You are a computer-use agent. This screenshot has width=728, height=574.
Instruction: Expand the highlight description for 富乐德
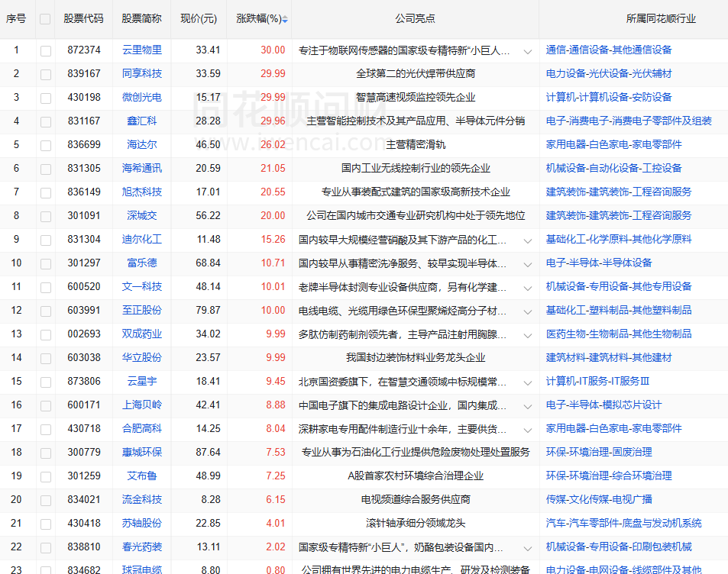point(528,265)
